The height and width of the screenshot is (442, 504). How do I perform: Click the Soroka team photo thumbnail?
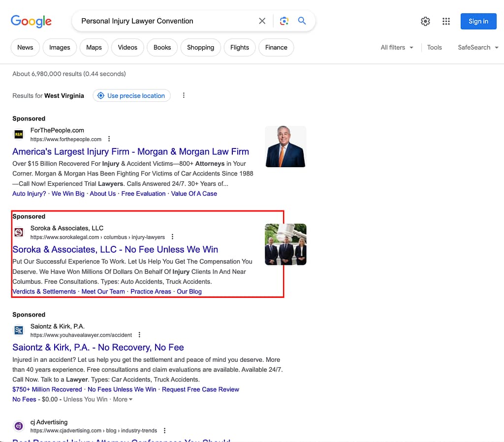point(285,244)
